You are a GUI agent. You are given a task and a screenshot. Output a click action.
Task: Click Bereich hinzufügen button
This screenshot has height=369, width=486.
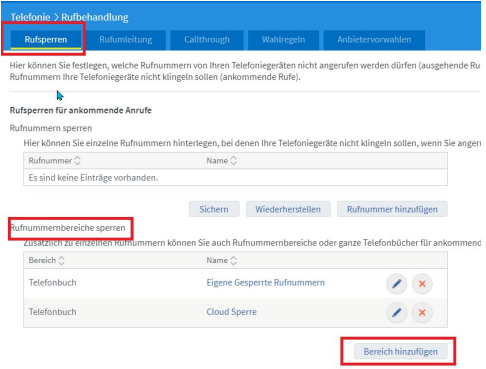tap(400, 352)
